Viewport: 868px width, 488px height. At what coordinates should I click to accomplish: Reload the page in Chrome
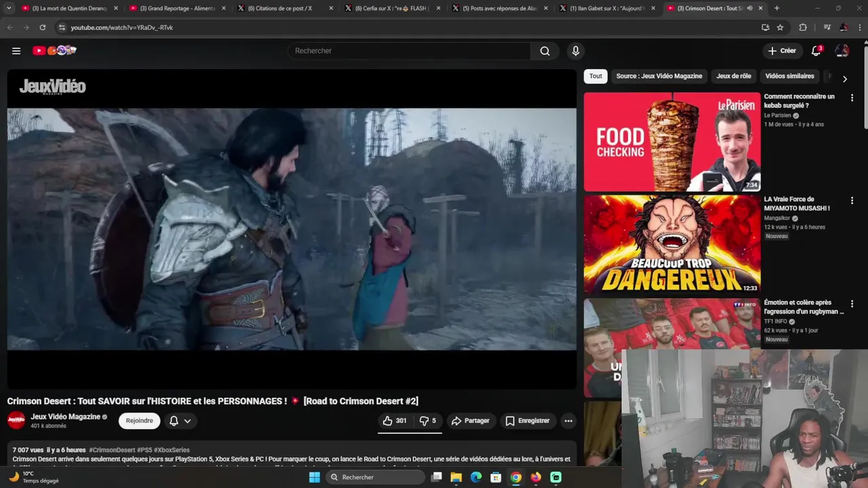pyautogui.click(x=42, y=28)
